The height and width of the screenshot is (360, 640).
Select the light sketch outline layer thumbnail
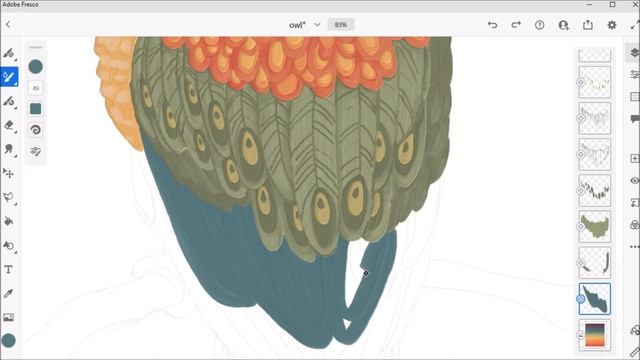pos(595,154)
